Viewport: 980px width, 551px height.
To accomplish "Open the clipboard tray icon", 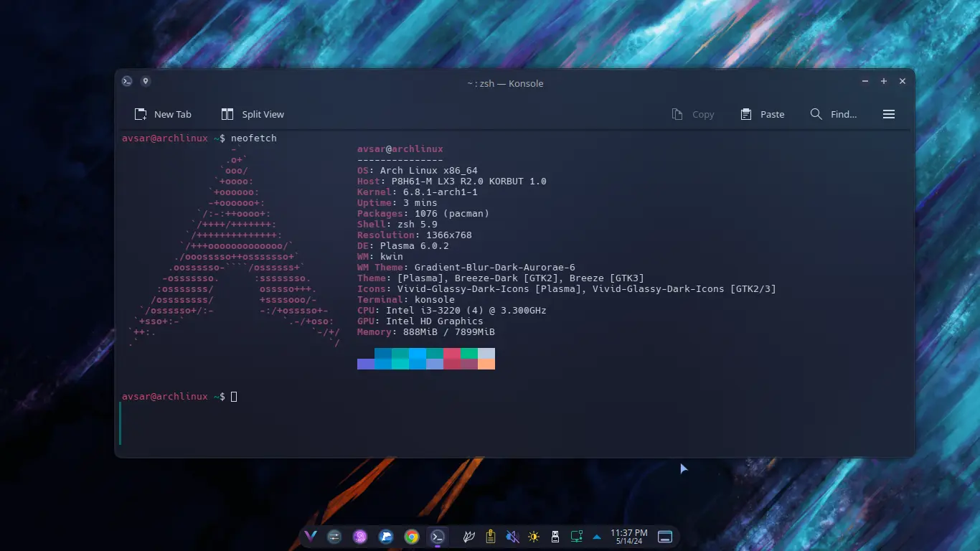I will tap(491, 536).
